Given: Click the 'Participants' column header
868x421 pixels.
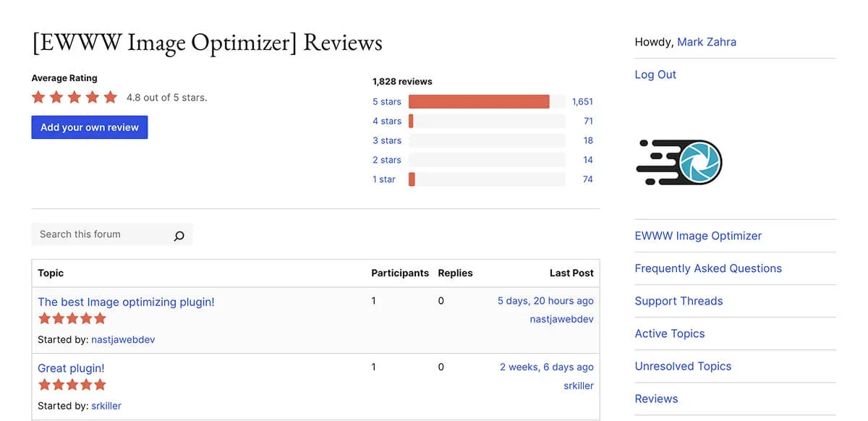Looking at the screenshot, I should click(x=400, y=273).
